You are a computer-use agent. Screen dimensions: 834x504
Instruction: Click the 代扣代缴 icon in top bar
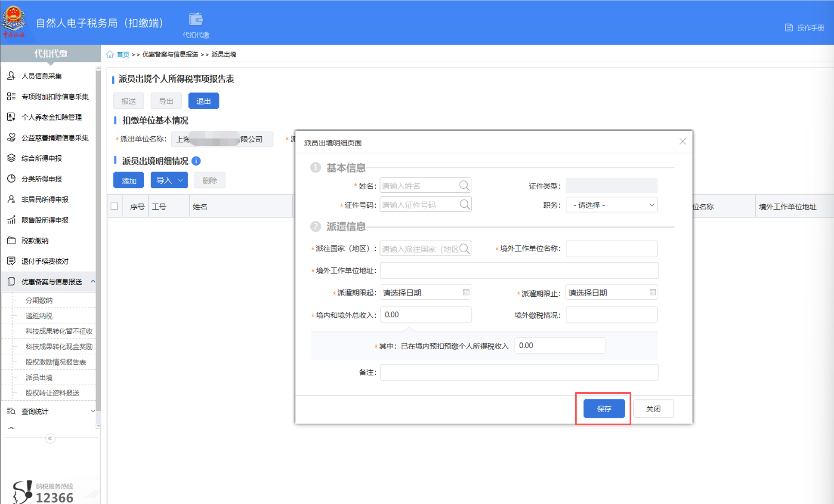tap(196, 19)
